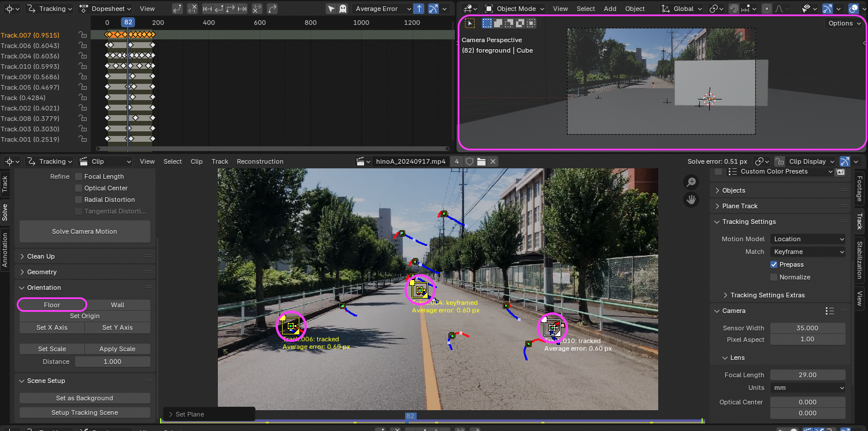Open the Global orientation dropdown

click(x=682, y=9)
